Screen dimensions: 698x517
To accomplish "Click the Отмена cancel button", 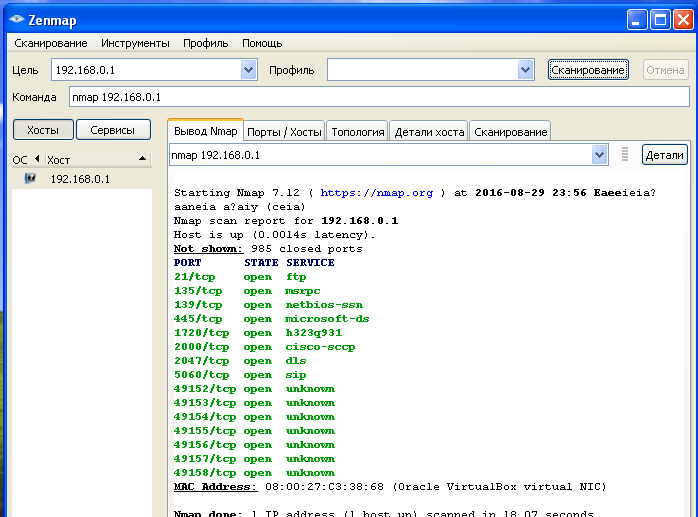I will click(x=665, y=70).
